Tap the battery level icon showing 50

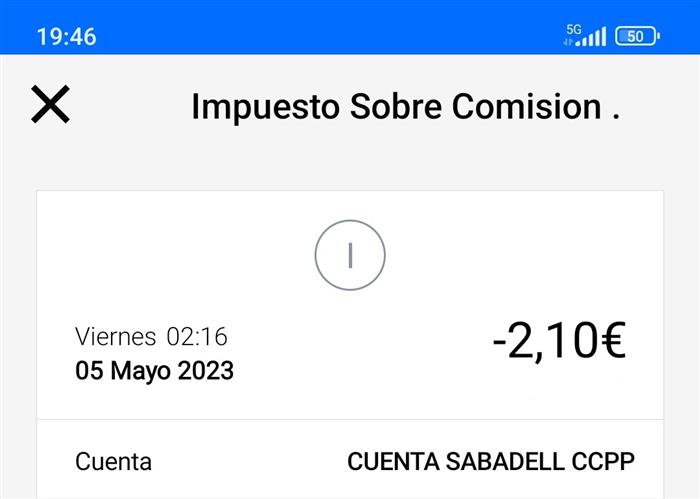[636, 37]
